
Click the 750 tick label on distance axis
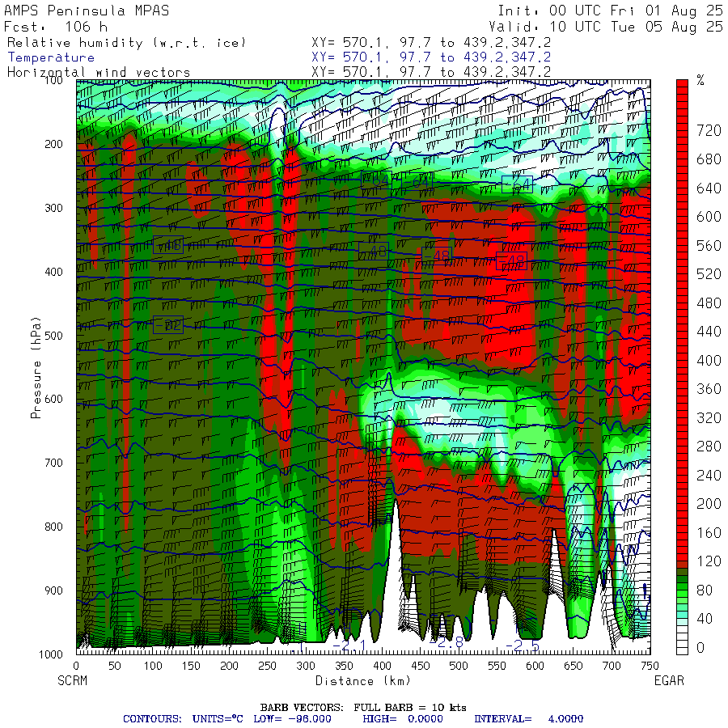coord(650,666)
